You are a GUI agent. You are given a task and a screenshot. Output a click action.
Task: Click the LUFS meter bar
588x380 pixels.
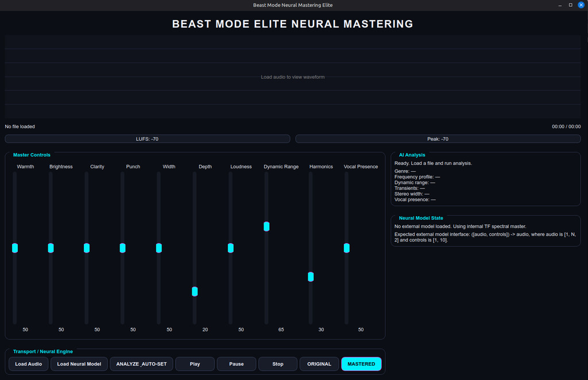click(147, 139)
